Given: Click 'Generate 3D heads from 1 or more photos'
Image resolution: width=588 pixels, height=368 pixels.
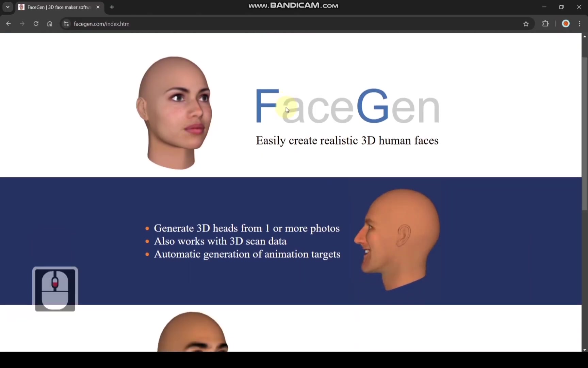Looking at the screenshot, I should pos(247,228).
